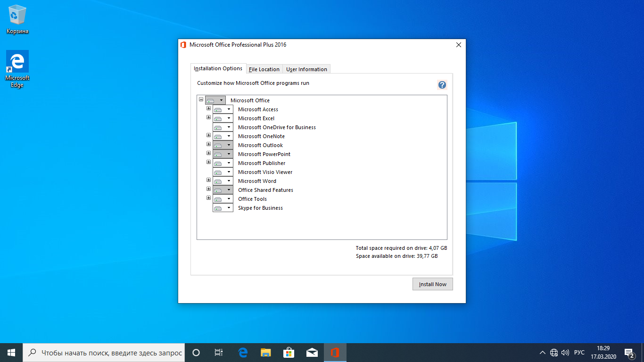This screenshot has height=362, width=644.
Task: Open Microsoft Store taskbar icon
Action: [289, 353]
